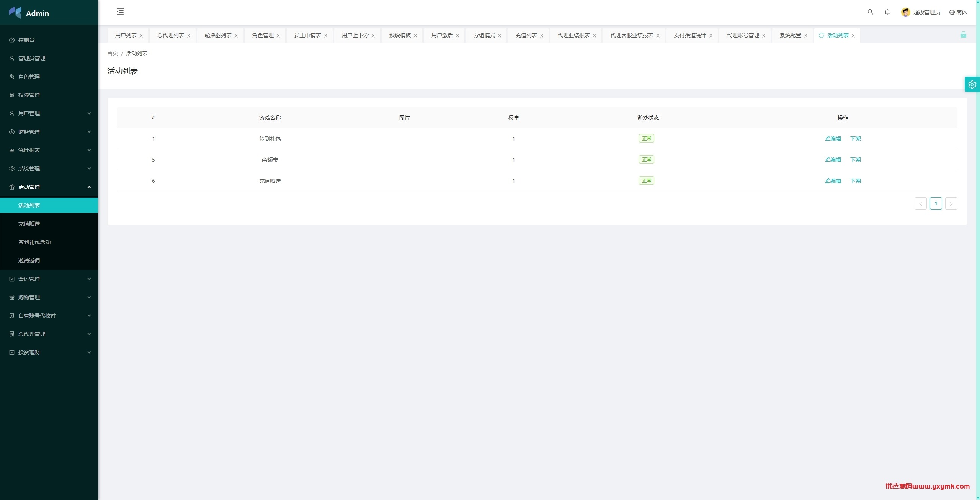
Task: Close the 用户激活 tab
Action: click(x=457, y=36)
